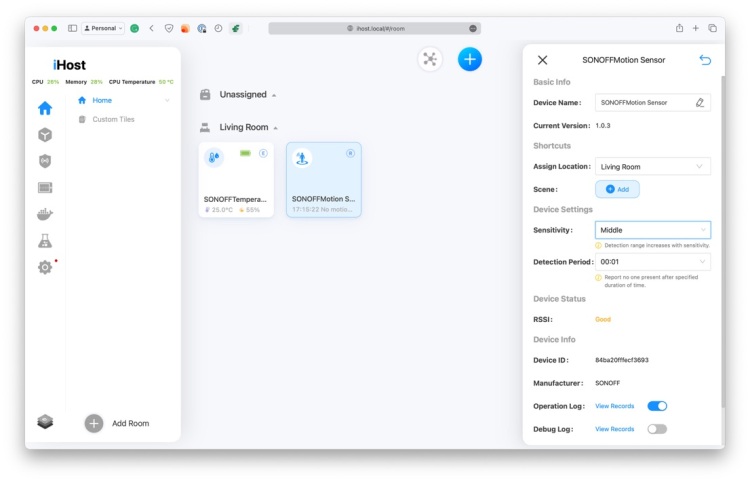
Task: Open the SONOFFTempera... device card
Action: 236,180
